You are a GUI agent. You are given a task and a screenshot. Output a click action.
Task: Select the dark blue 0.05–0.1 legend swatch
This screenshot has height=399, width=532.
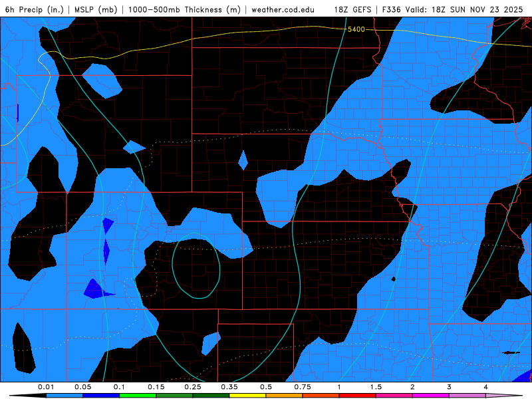point(101,396)
